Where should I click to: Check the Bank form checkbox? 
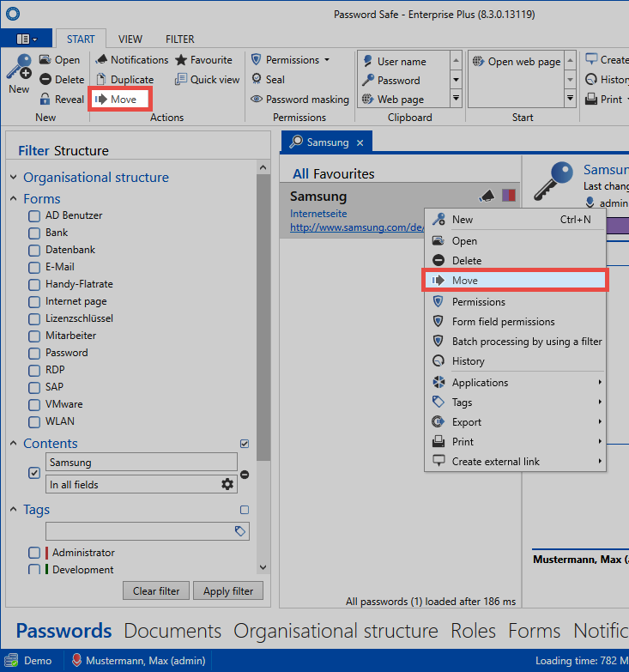34,233
